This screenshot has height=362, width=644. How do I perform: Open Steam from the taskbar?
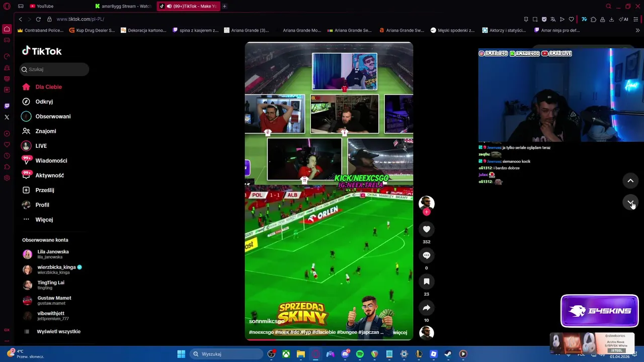pos(448,354)
